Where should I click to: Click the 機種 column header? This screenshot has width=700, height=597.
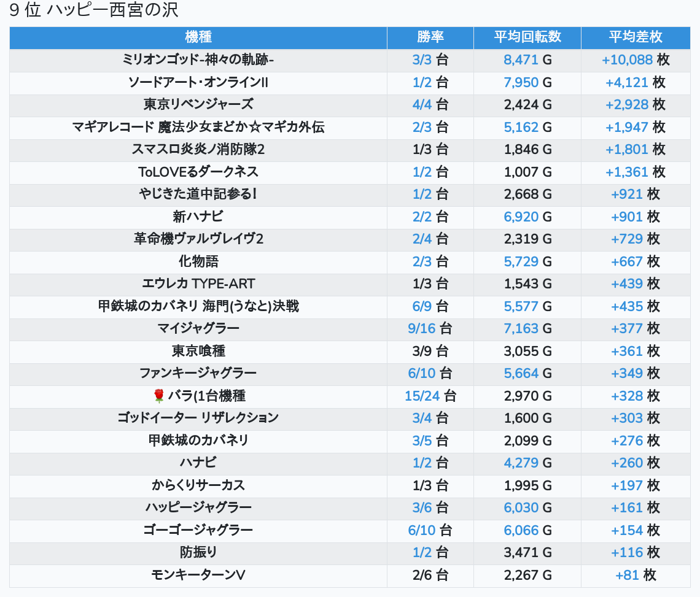click(x=198, y=37)
